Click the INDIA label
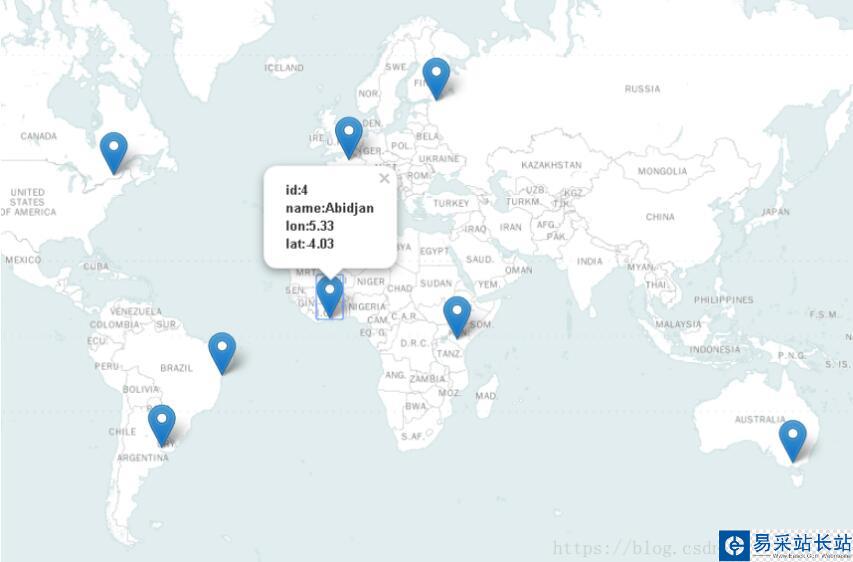The image size is (853, 562). coord(590,261)
